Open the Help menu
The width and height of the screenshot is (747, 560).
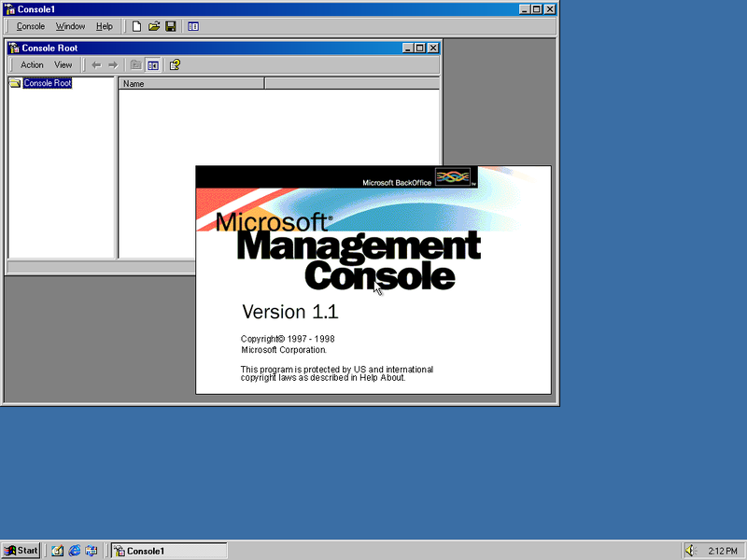(x=104, y=26)
